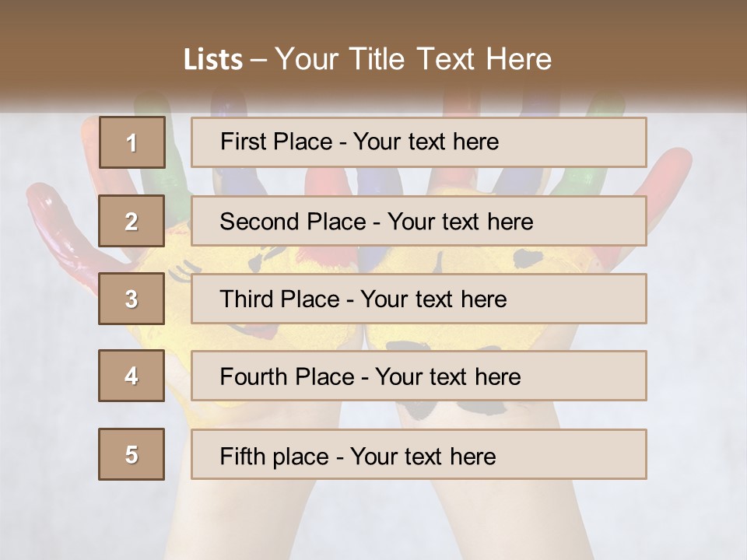
Task: Select the Your Title Text Here heading
Action: pyautogui.click(x=413, y=59)
